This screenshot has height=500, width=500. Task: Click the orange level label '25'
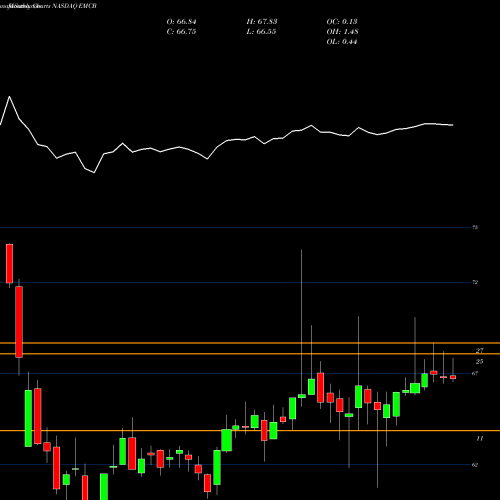479,362
